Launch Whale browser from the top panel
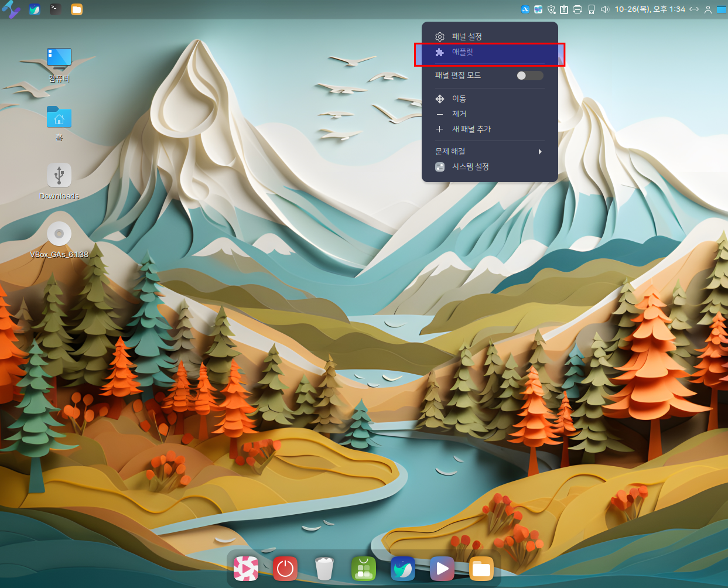Screen dimensions: 728x588 (x=35, y=9)
